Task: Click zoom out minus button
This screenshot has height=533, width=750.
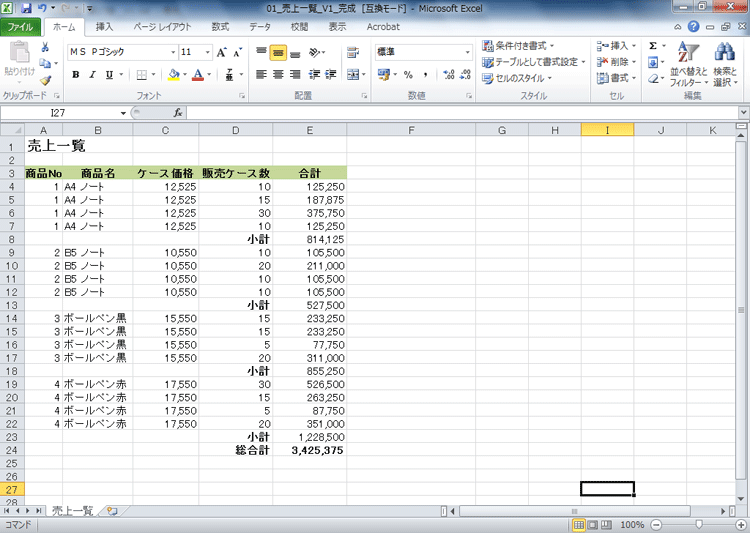Action: tap(657, 525)
